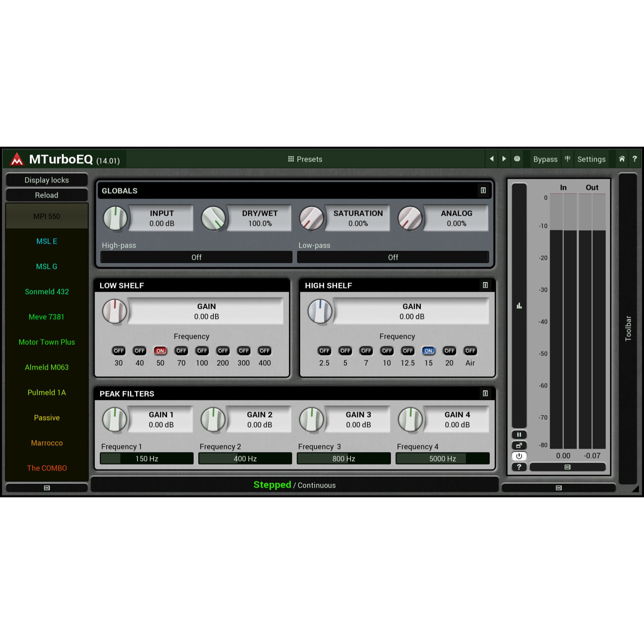Pause the meter display
The width and height of the screenshot is (644, 644).
tap(519, 435)
